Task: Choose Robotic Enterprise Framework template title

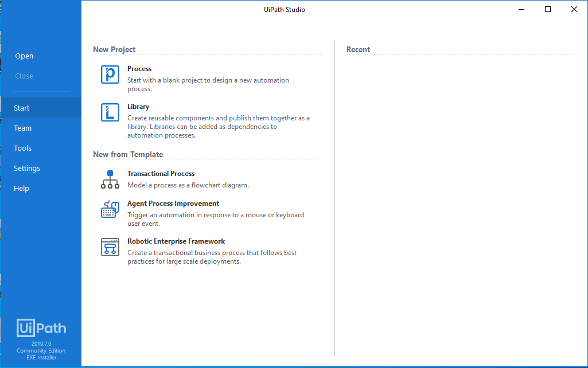Action: pyautogui.click(x=176, y=241)
